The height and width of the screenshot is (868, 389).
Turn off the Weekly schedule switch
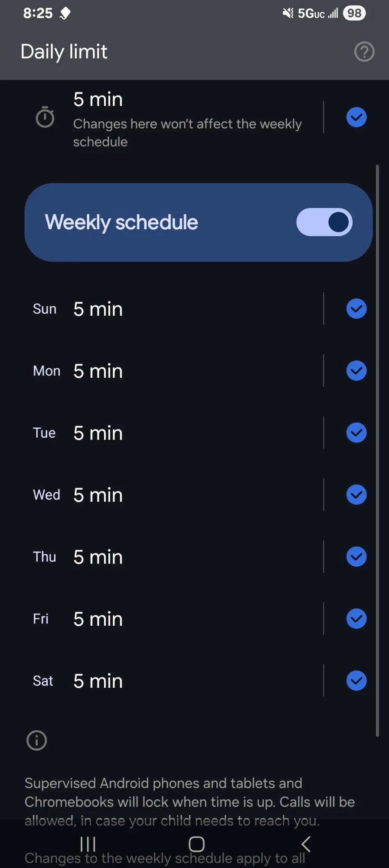[324, 222]
